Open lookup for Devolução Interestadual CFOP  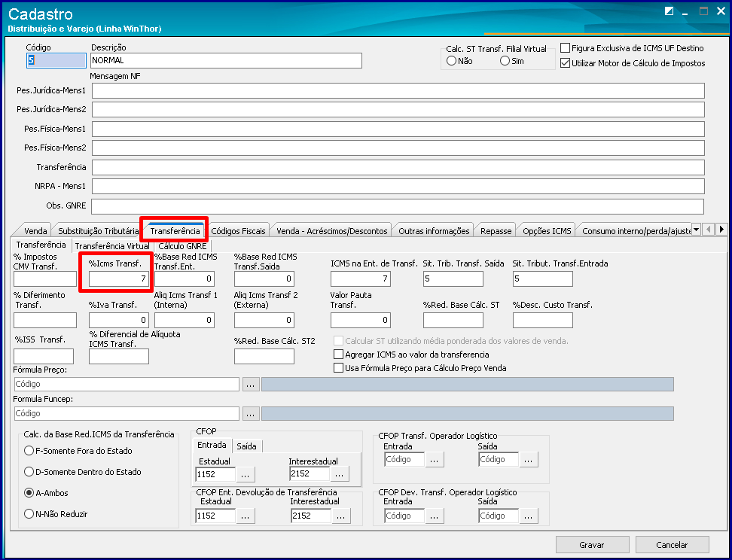[341, 516]
